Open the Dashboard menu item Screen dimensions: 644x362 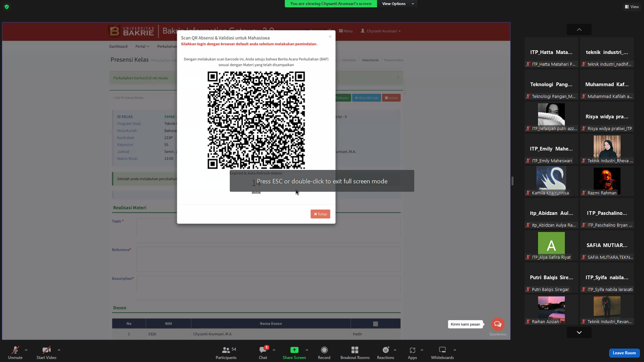click(118, 46)
